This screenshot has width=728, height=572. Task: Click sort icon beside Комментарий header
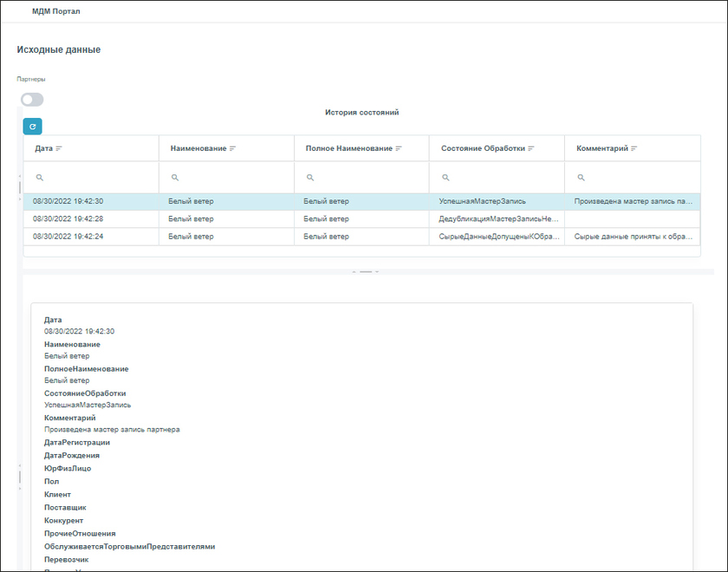click(634, 149)
